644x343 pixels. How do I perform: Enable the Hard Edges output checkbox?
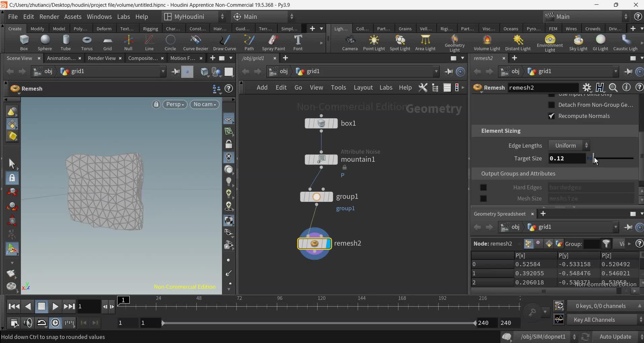(x=483, y=187)
